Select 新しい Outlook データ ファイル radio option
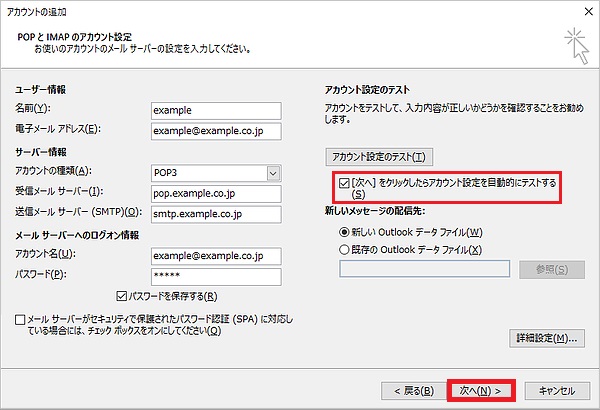600x410 pixels. pos(346,232)
